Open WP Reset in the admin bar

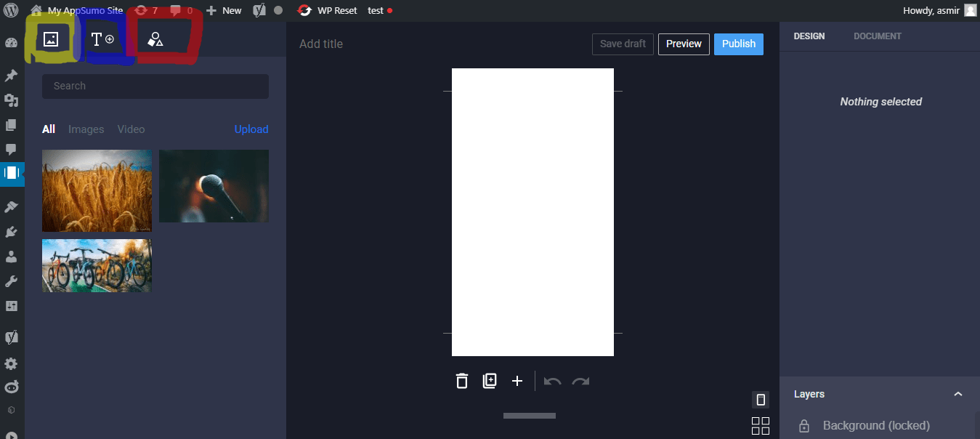pos(328,11)
